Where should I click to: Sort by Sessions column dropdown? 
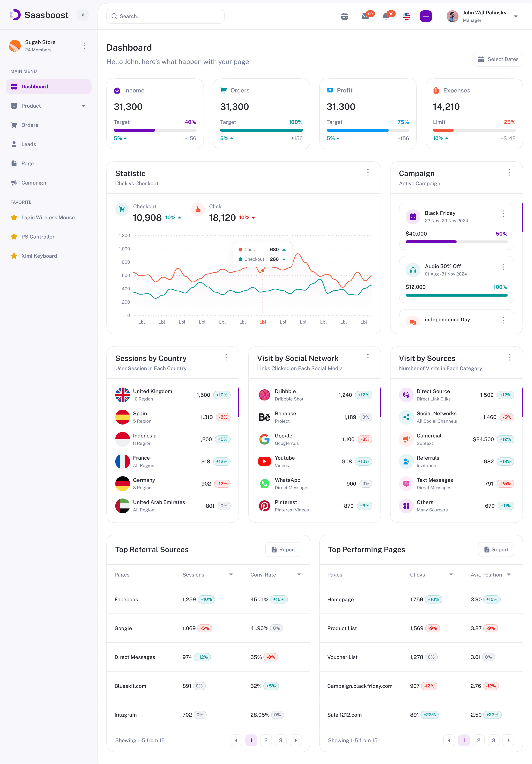(231, 575)
